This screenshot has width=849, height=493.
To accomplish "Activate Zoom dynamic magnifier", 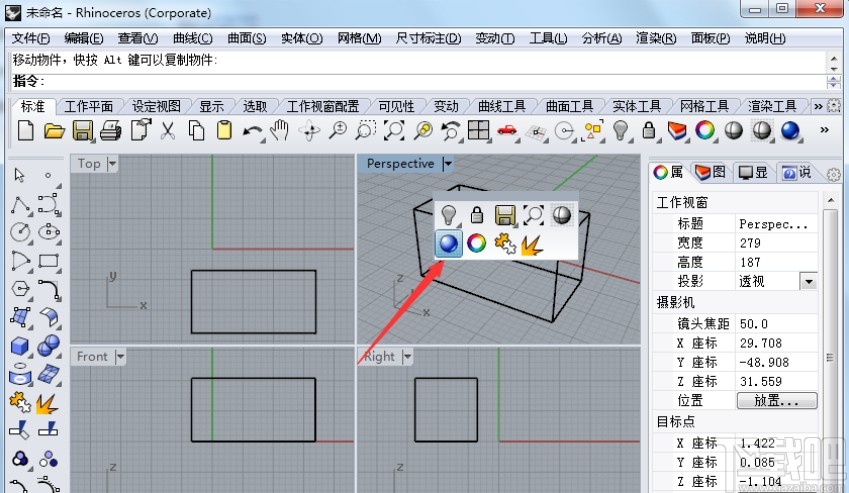I will coord(338,130).
